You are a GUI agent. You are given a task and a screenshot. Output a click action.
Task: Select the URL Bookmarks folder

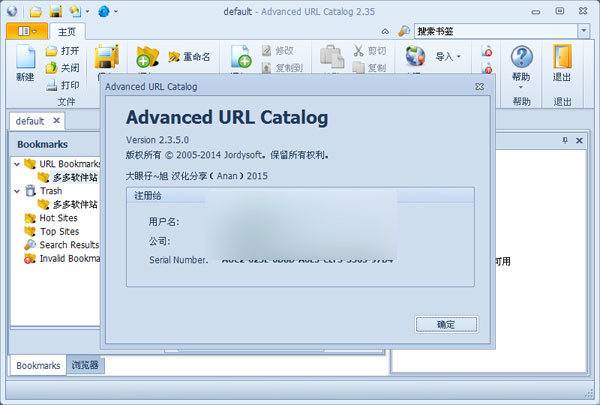point(62,164)
